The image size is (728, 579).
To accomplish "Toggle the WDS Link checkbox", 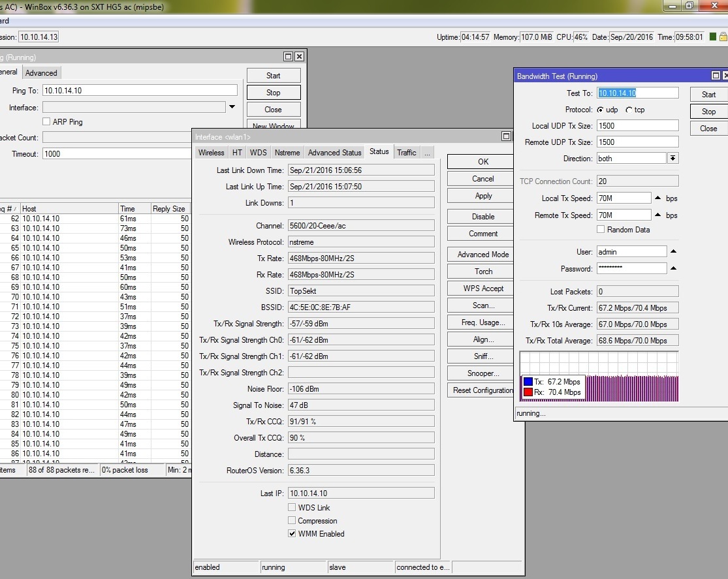I will click(x=292, y=507).
